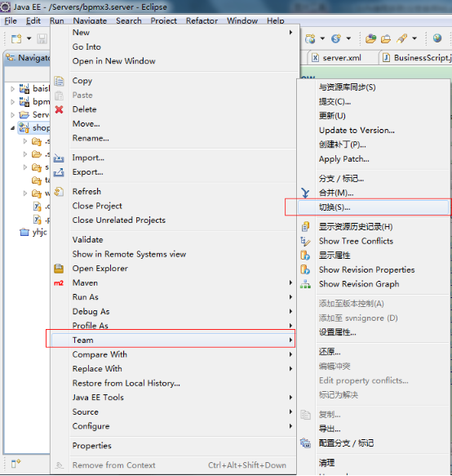The width and height of the screenshot is (452, 476).
Task: Choose 提交(C)... in Team submenu
Action: (335, 102)
